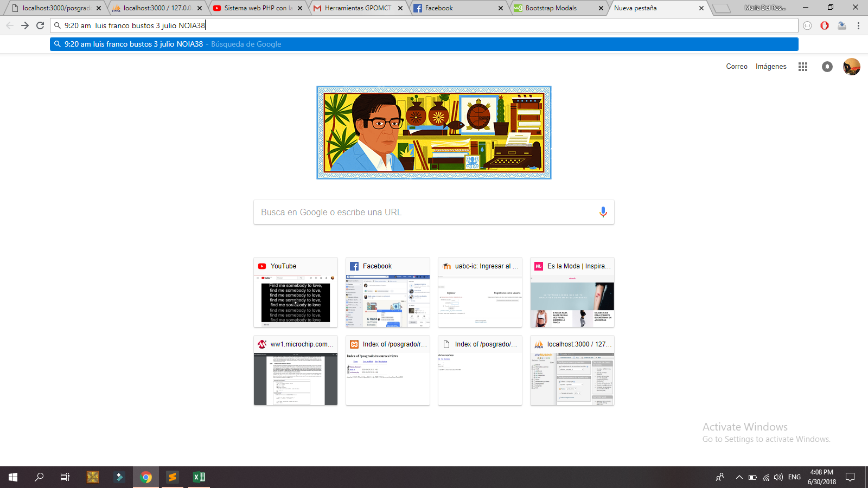868x488 pixels.
Task: Click the Google notifications bell icon
Action: click(x=827, y=67)
